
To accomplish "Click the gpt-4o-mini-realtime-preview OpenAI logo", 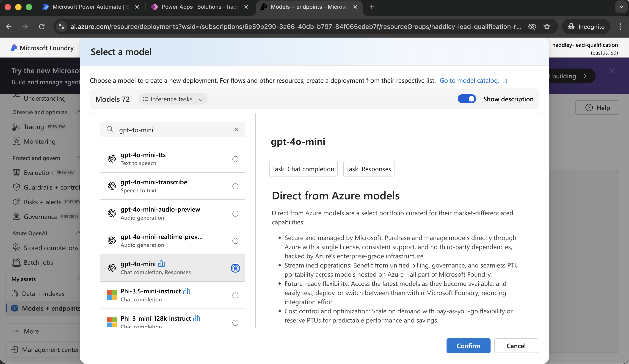I will pyautogui.click(x=112, y=240).
